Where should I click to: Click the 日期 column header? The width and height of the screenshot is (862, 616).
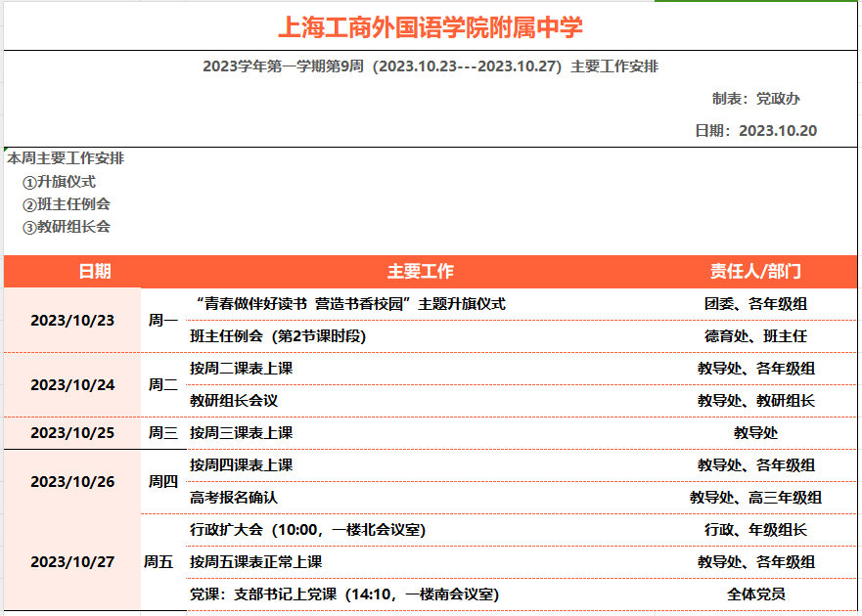[x=95, y=272]
